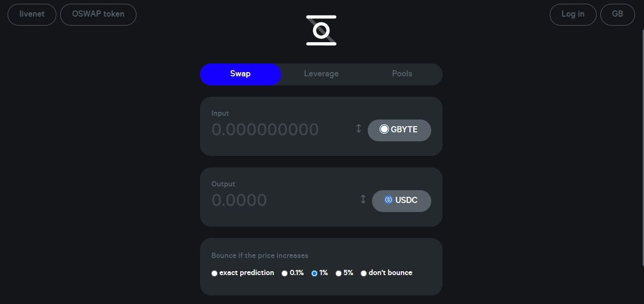
Task: Select the Swap tab
Action: pyautogui.click(x=240, y=74)
